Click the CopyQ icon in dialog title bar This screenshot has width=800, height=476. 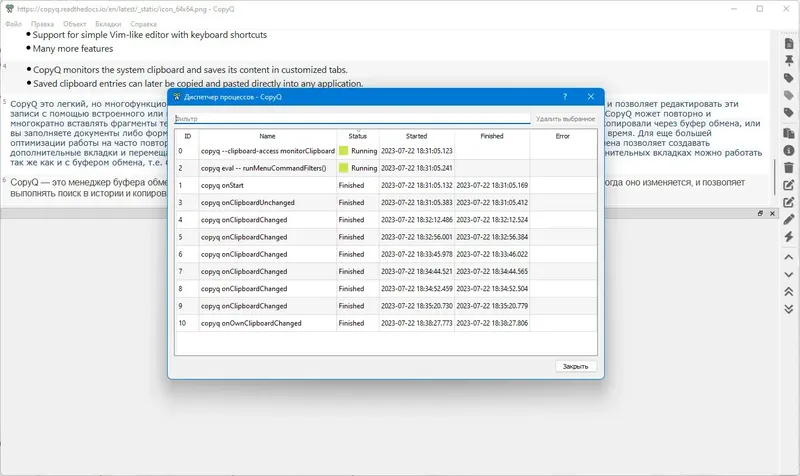pos(177,96)
